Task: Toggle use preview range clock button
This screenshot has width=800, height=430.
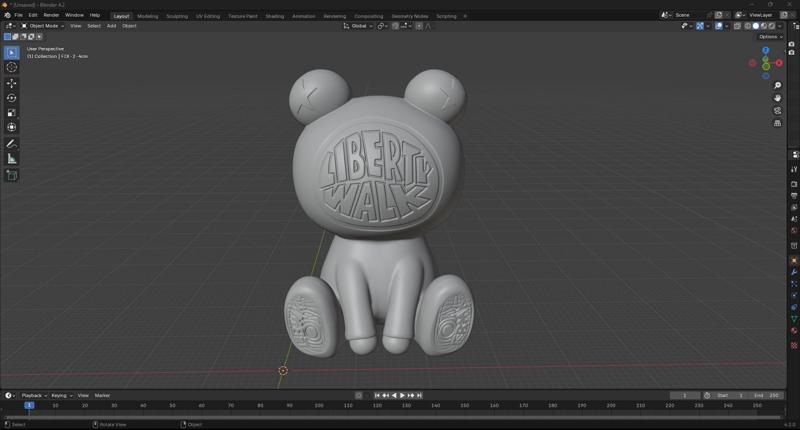Action: click(707, 395)
